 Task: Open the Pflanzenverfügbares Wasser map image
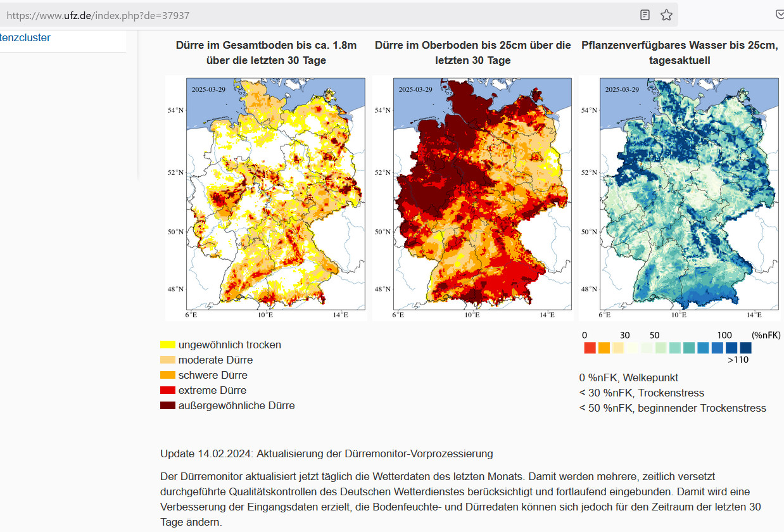(x=679, y=198)
